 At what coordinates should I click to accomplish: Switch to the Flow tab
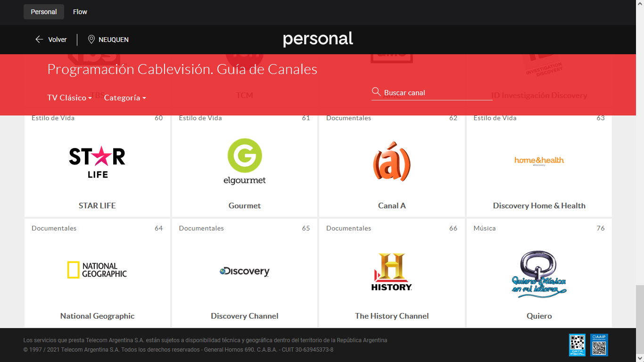80,12
